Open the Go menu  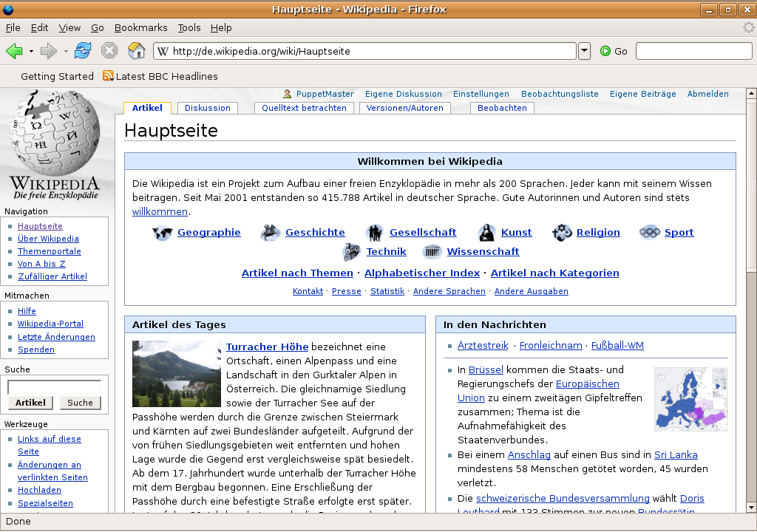coord(98,27)
